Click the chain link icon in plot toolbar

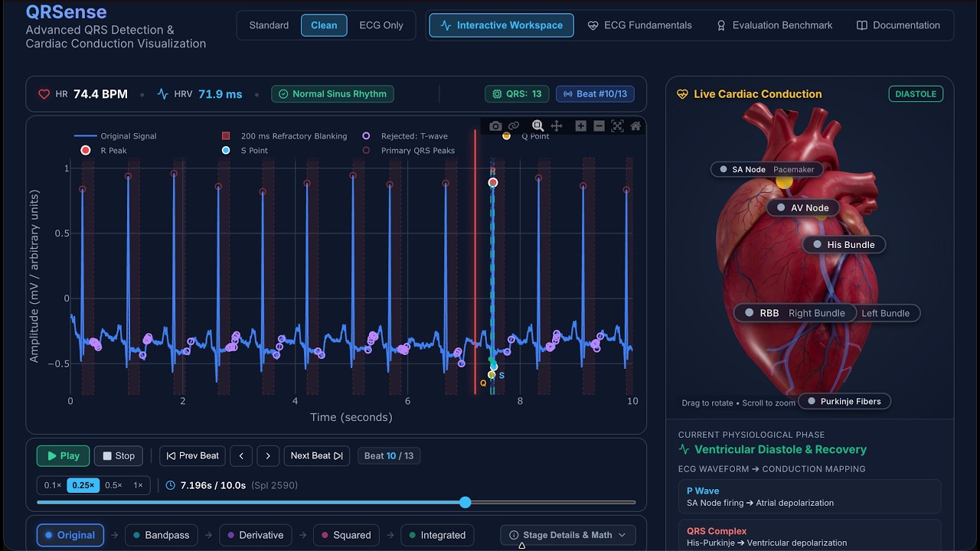click(514, 126)
